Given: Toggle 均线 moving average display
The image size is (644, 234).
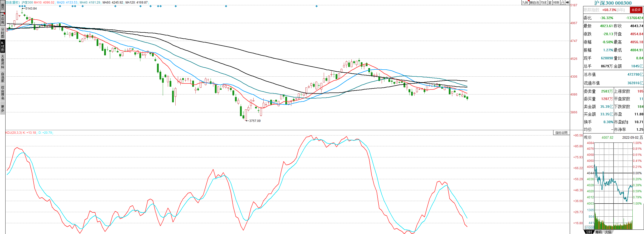Looking at the screenshot, I should pos(544,3).
